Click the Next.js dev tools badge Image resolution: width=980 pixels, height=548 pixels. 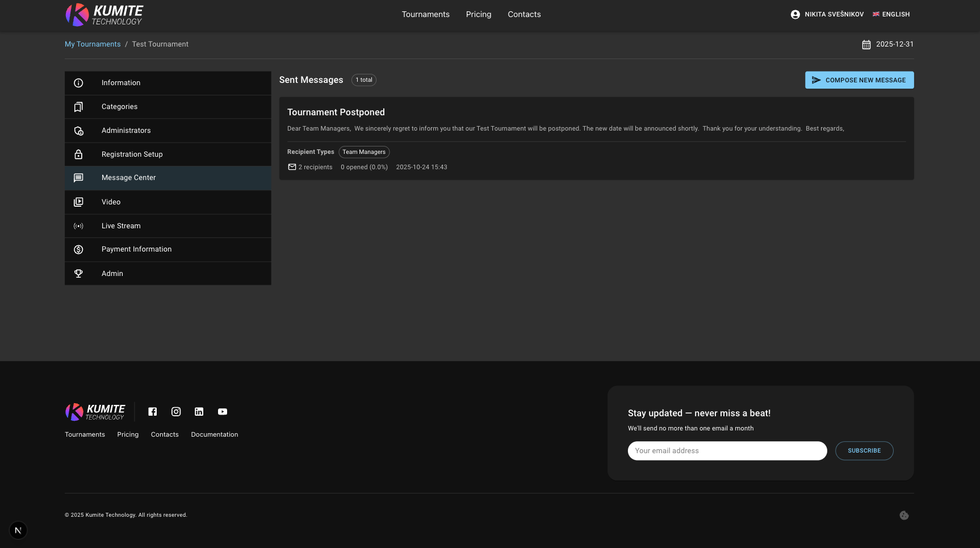18,530
